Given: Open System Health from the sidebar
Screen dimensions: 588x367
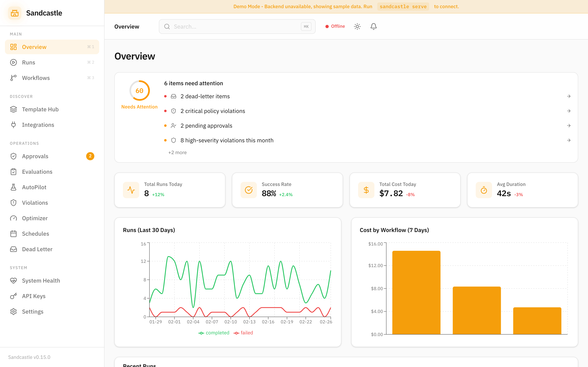Looking at the screenshot, I should point(41,280).
